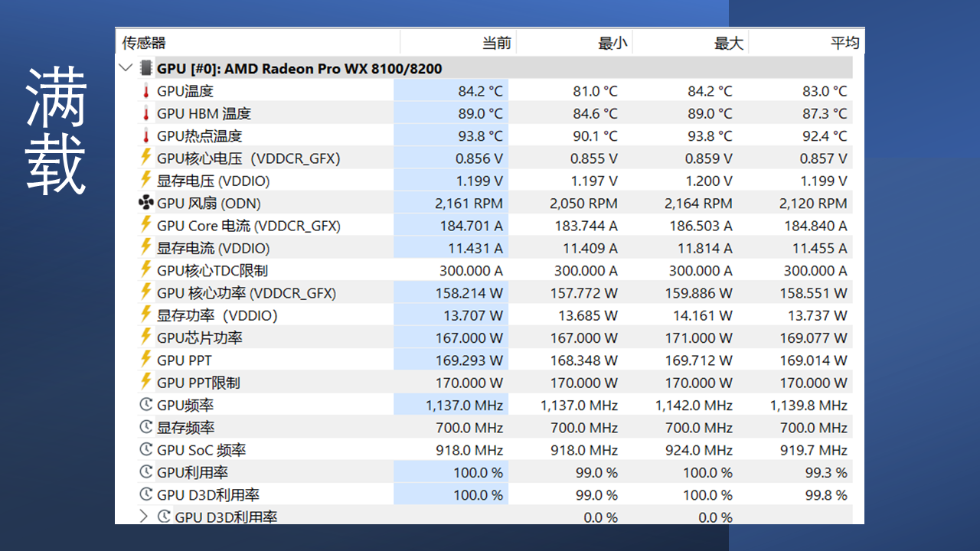
Task: Select the GPU 风扇 (ODN) row label
Action: pos(209,203)
